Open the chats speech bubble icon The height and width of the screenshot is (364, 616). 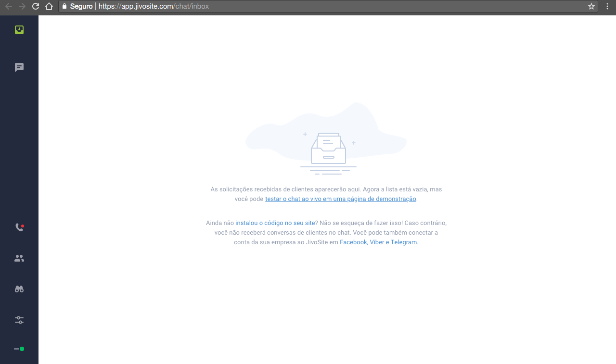[x=19, y=67]
